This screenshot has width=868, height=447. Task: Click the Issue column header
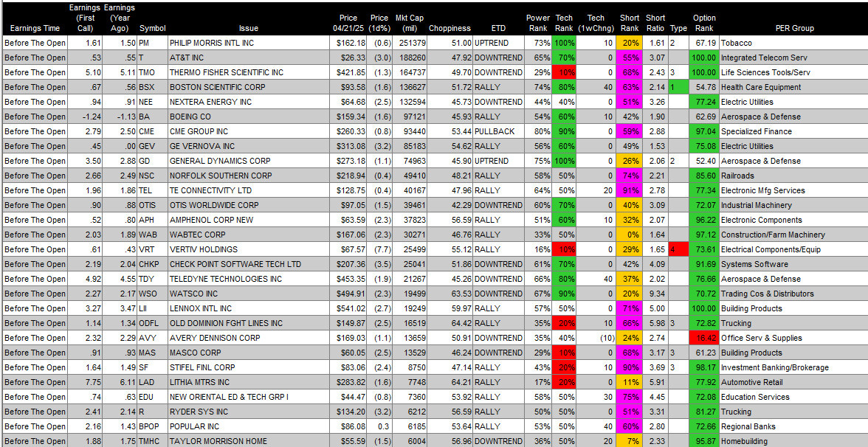click(x=249, y=28)
